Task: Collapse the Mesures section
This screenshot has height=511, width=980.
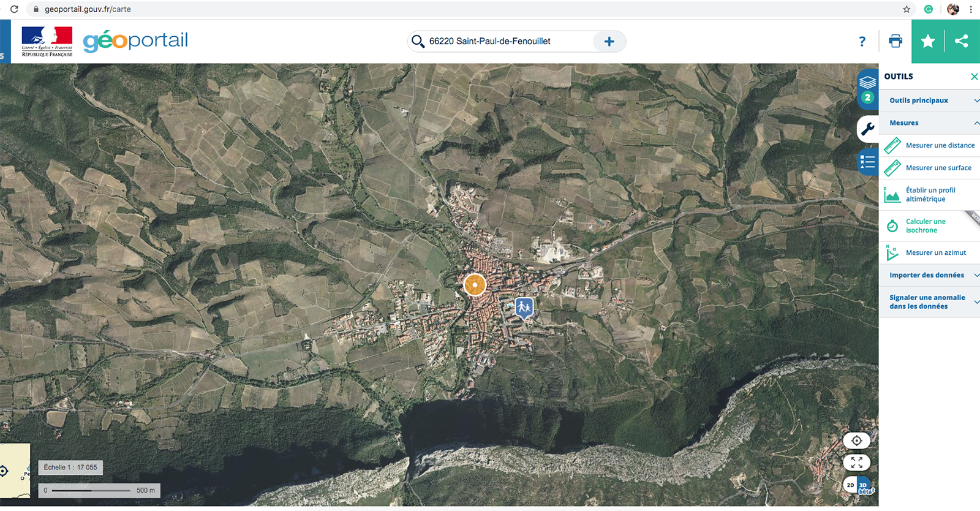Action: tap(929, 123)
